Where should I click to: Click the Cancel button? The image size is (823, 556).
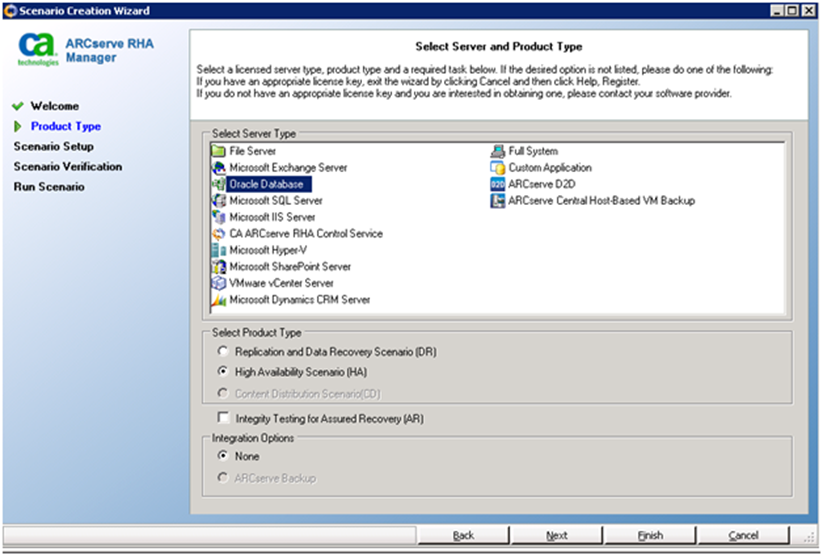pos(743,536)
